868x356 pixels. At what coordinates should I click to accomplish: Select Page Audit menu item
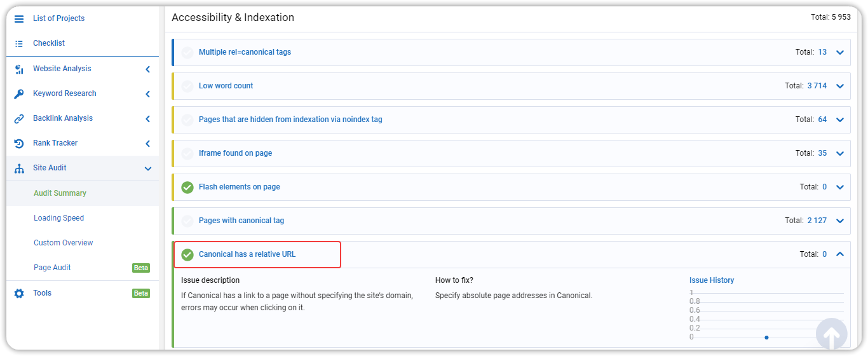[52, 268]
